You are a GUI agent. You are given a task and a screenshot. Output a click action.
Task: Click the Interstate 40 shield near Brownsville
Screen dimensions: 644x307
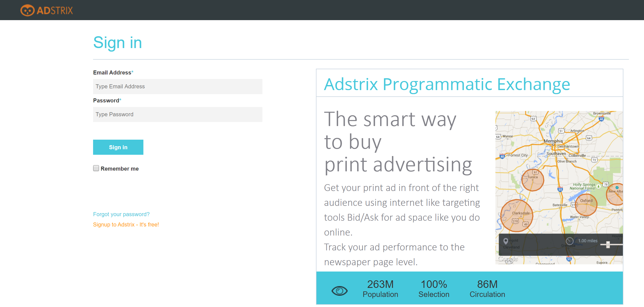[601, 119]
